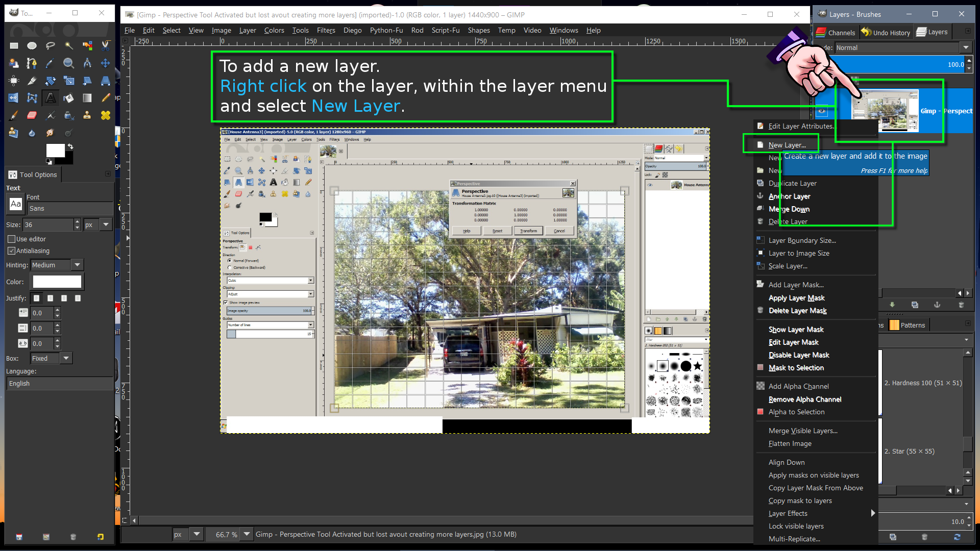Viewport: 980px width, 551px height.
Task: Select the Scissors Select tool
Action: 106,46
